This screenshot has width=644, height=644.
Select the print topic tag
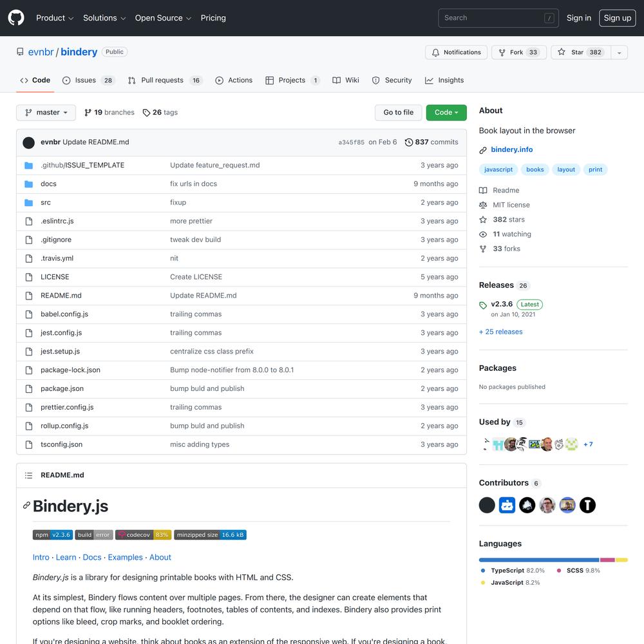point(595,169)
